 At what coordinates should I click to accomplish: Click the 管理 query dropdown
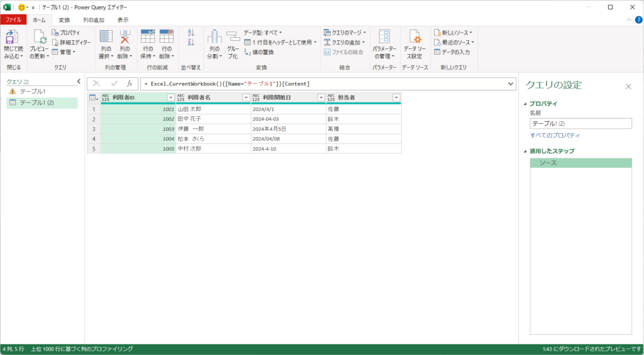click(64, 52)
